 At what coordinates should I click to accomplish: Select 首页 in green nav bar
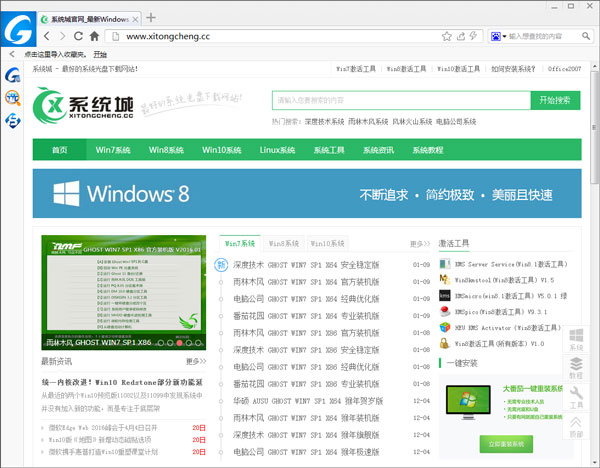[60, 150]
